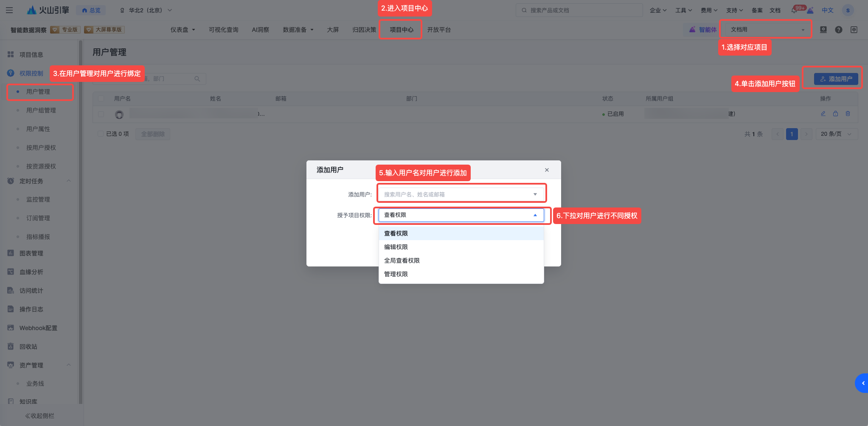Select 用户组管理 in the sidebar
Viewport: 868px width, 426px height.
pos(41,110)
